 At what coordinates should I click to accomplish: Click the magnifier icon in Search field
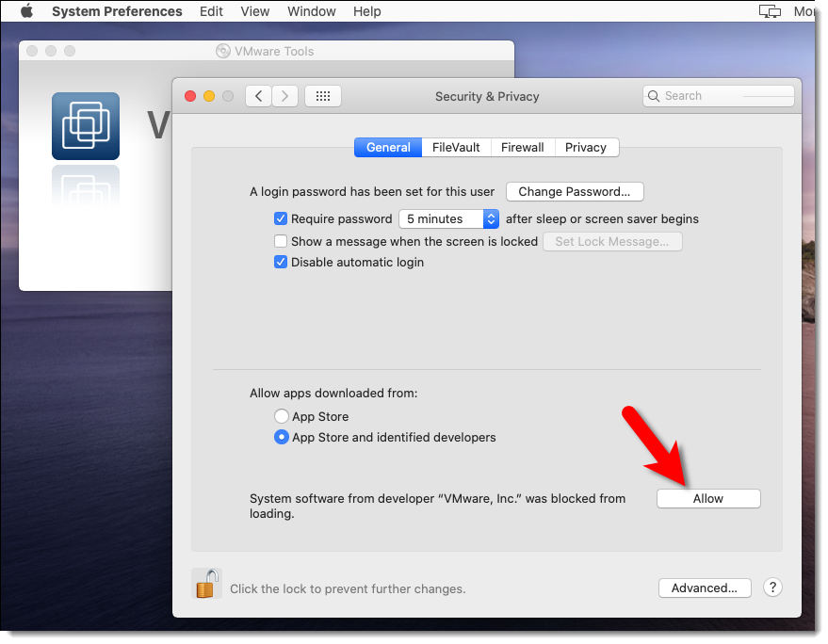coord(654,96)
